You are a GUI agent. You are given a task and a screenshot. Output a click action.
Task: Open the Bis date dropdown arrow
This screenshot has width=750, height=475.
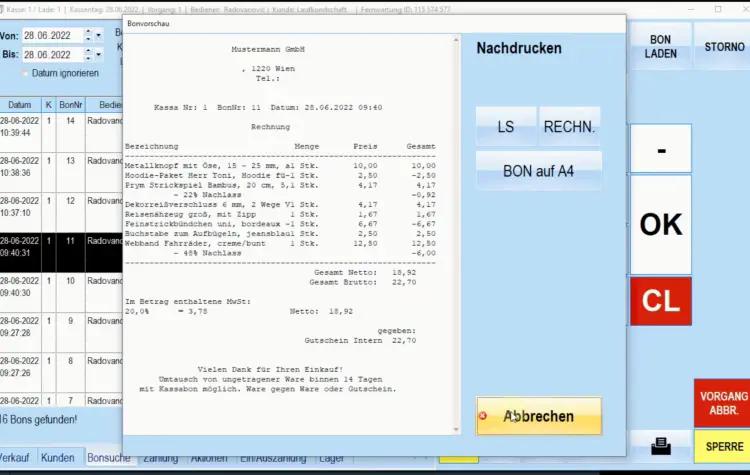coord(99,55)
